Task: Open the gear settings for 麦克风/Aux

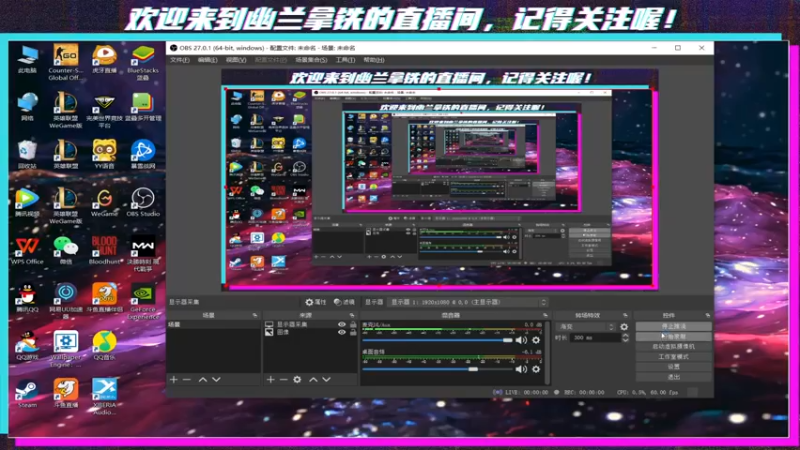Action: [x=536, y=340]
